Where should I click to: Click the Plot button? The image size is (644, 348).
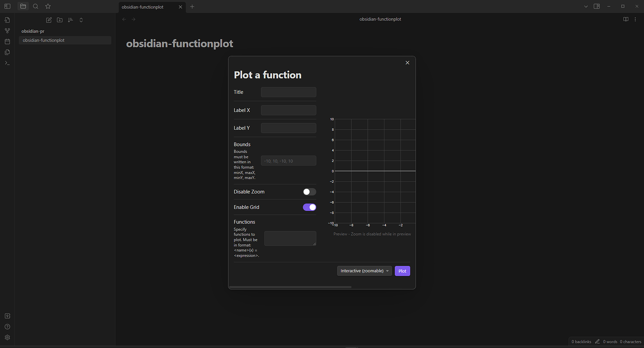(402, 271)
